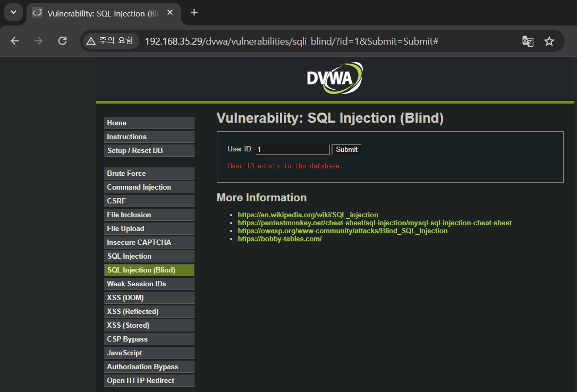The height and width of the screenshot is (392, 577).
Task: Open File Inclusion section
Action: point(149,215)
